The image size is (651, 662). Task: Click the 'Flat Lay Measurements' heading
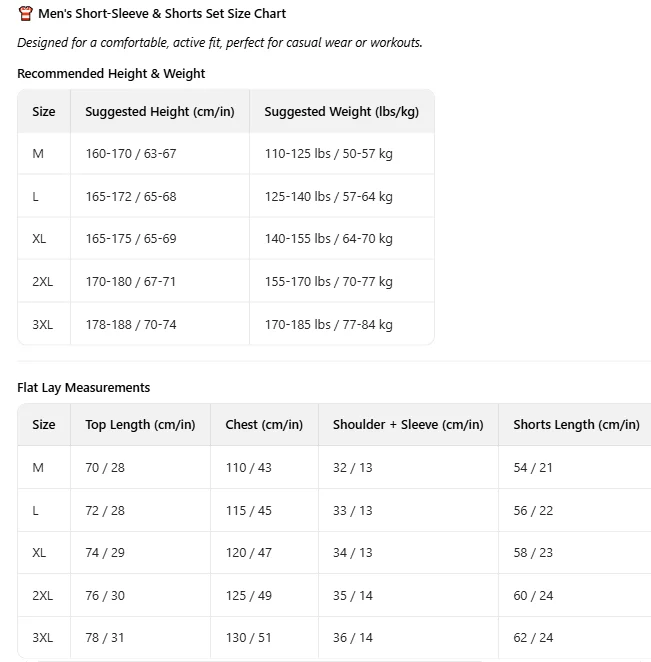tap(84, 388)
